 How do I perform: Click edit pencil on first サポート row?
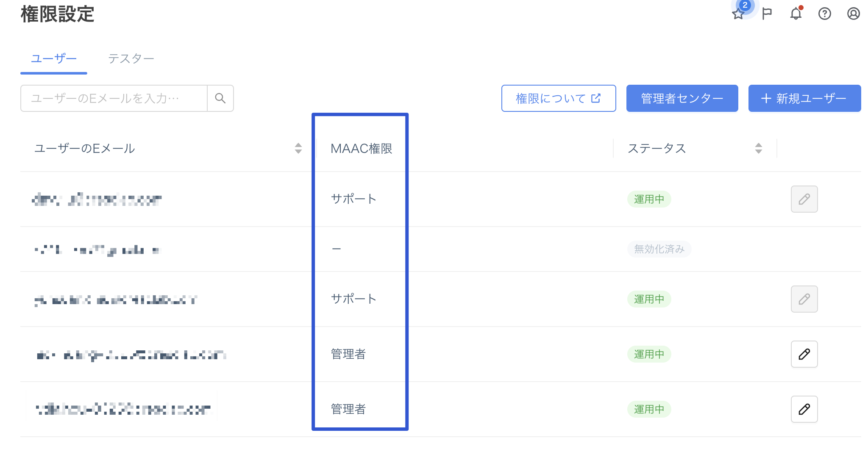(x=804, y=199)
